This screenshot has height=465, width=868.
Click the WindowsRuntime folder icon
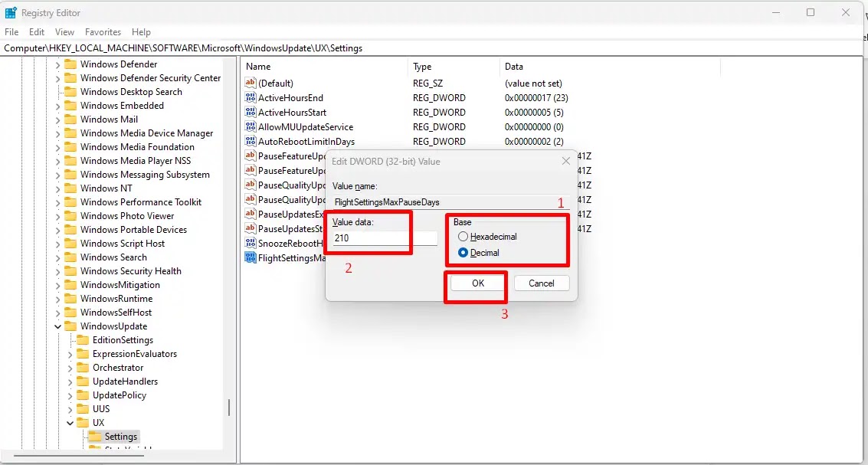point(70,298)
